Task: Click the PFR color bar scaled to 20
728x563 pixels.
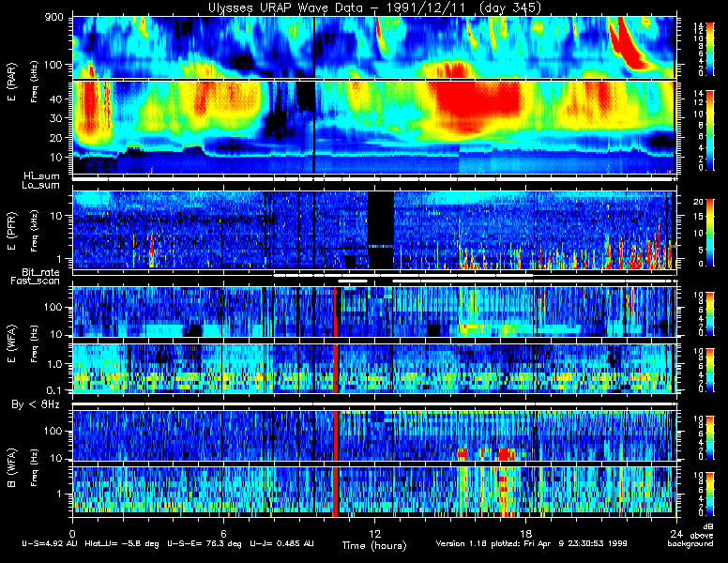Action: click(710, 233)
